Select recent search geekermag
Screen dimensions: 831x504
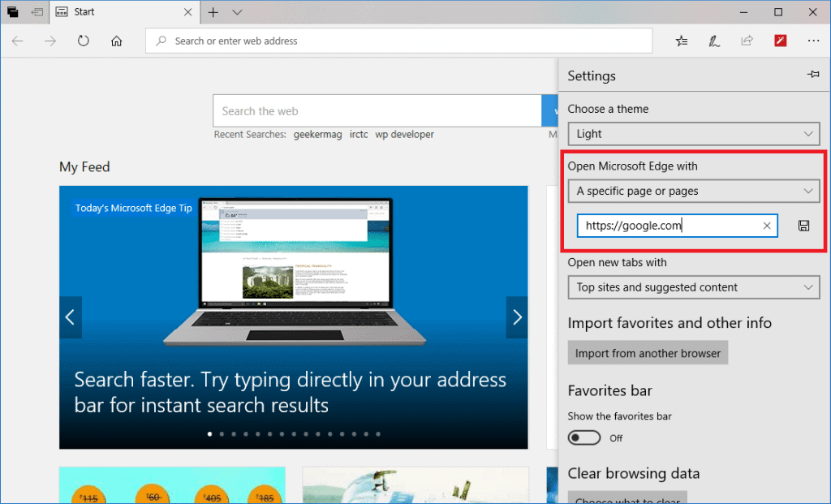coord(317,135)
